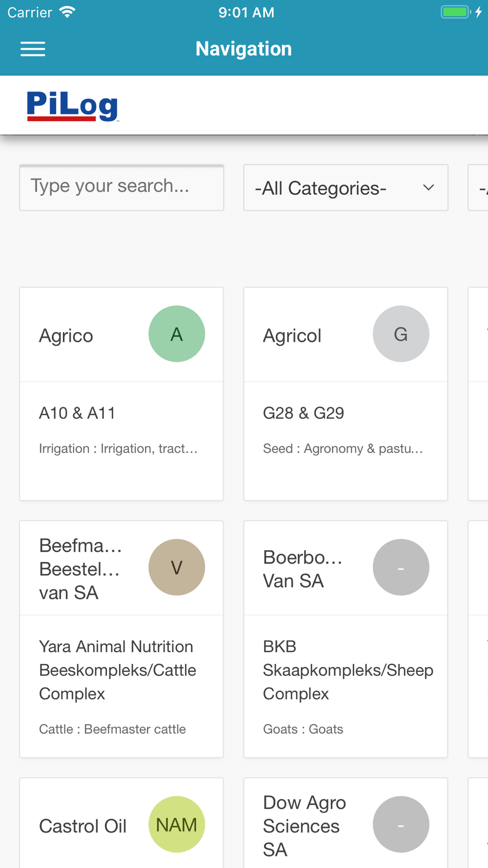Focus the Type your search field

(122, 187)
